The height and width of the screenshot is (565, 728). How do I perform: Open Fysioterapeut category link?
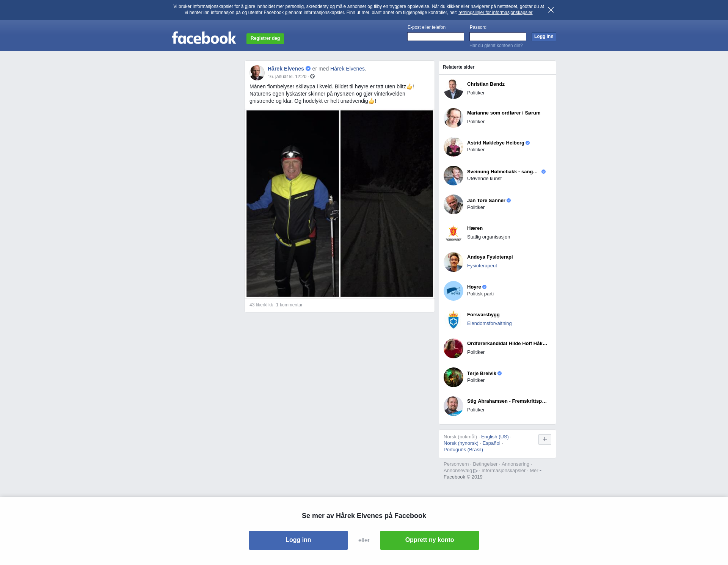point(482,266)
